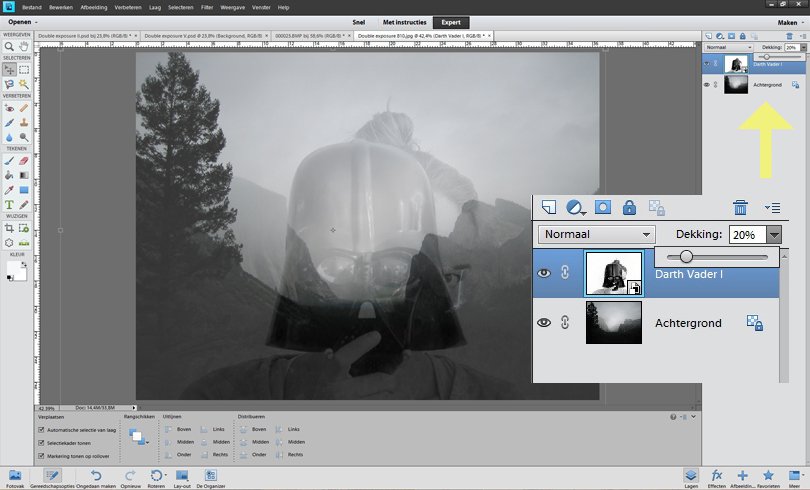
Task: Launch De Organizer
Action: [211, 478]
